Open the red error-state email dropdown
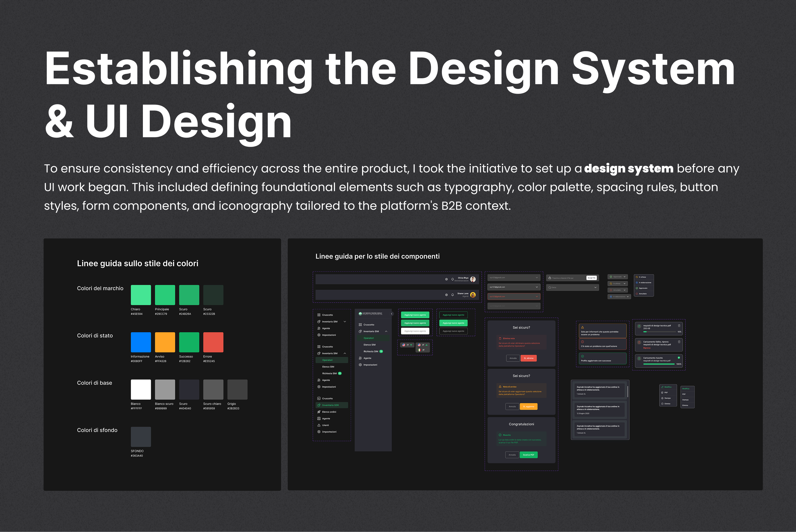796x532 pixels. tap(537, 297)
